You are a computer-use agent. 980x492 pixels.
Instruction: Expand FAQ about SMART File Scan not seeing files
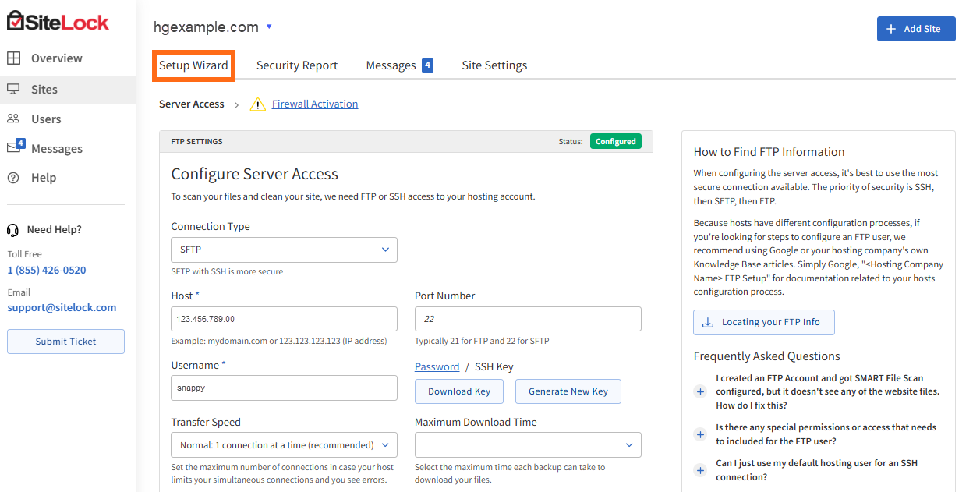tap(700, 392)
